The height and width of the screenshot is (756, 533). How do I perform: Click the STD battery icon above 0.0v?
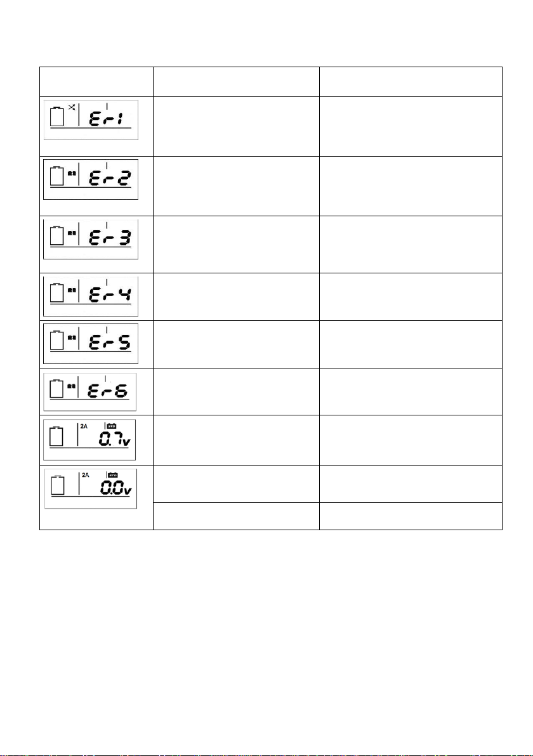point(112,475)
